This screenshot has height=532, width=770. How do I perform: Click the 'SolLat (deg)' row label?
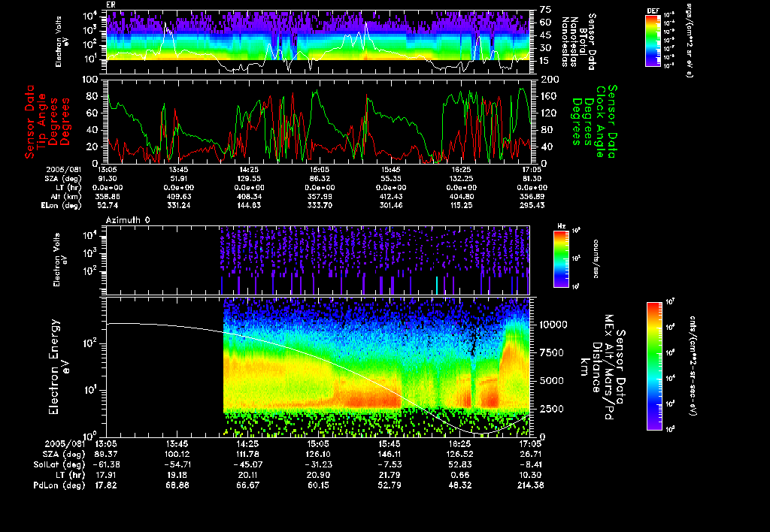coord(59,465)
